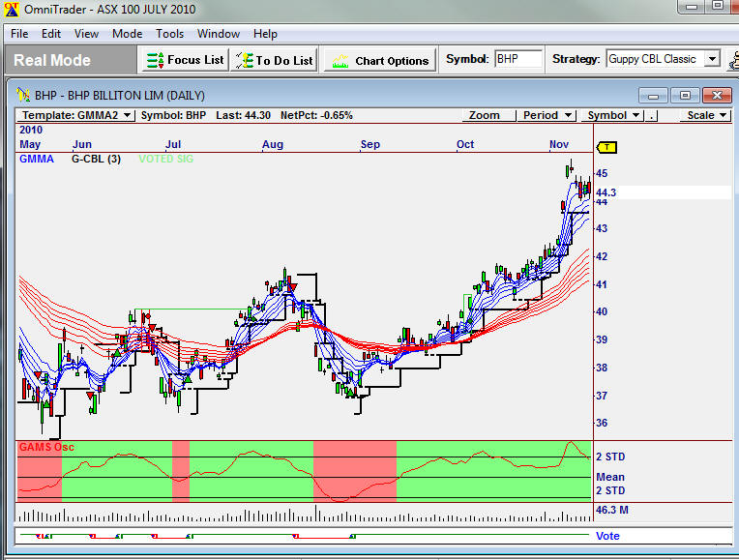Click the Aug month label on timeline
This screenshot has height=560, width=739.
(x=273, y=144)
